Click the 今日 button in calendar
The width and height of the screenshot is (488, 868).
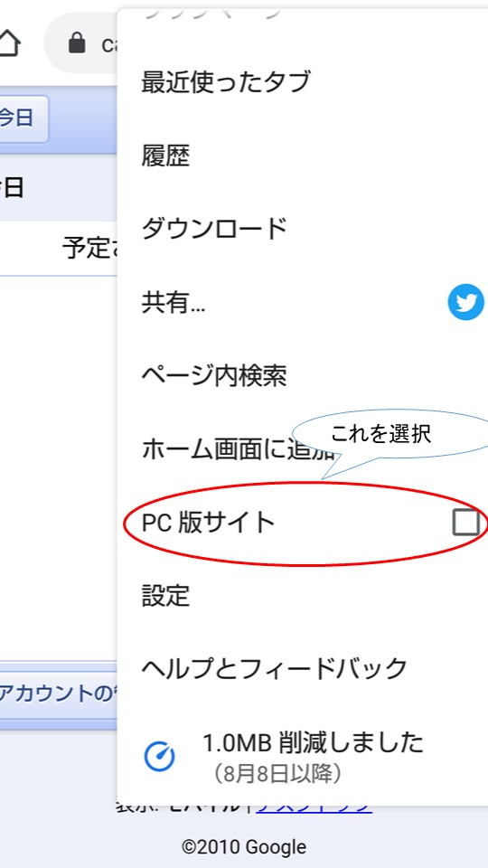coord(23,118)
